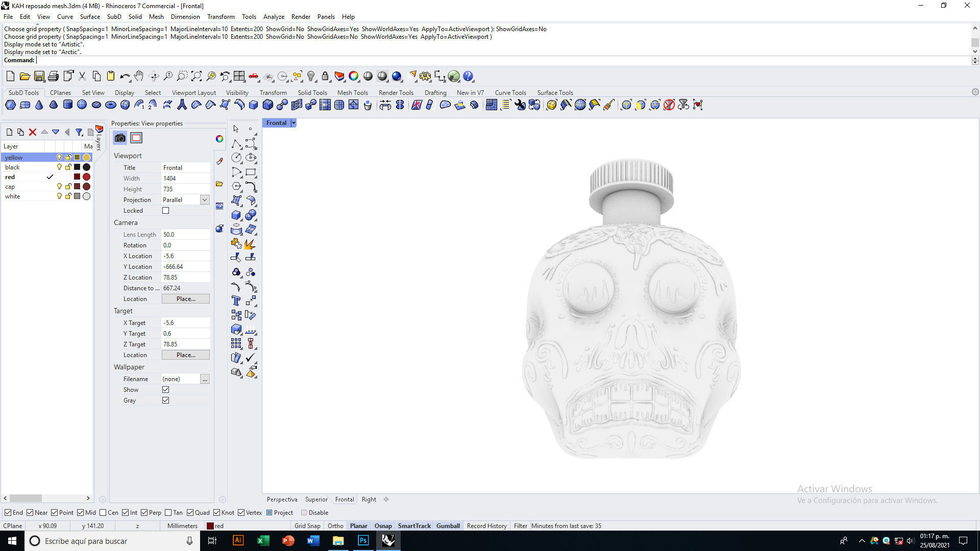The image size is (980, 551).
Task: Select the SubD cone primitive tool
Action: point(39,105)
